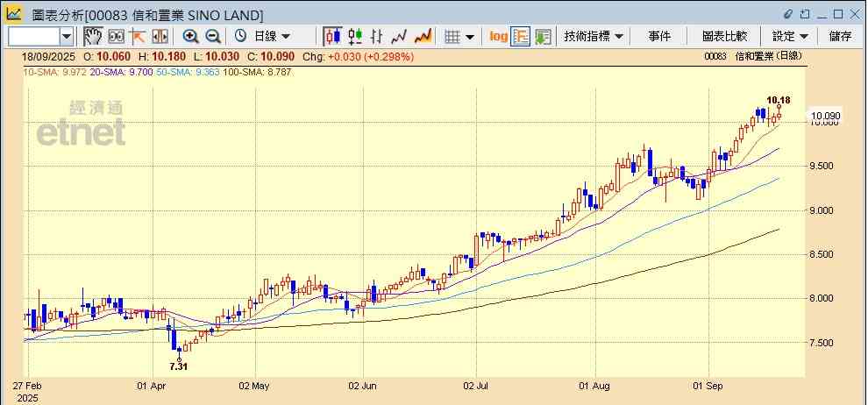The image size is (868, 405).
Task: Click the pop-out window icon in title bar
Action: coord(805,14)
